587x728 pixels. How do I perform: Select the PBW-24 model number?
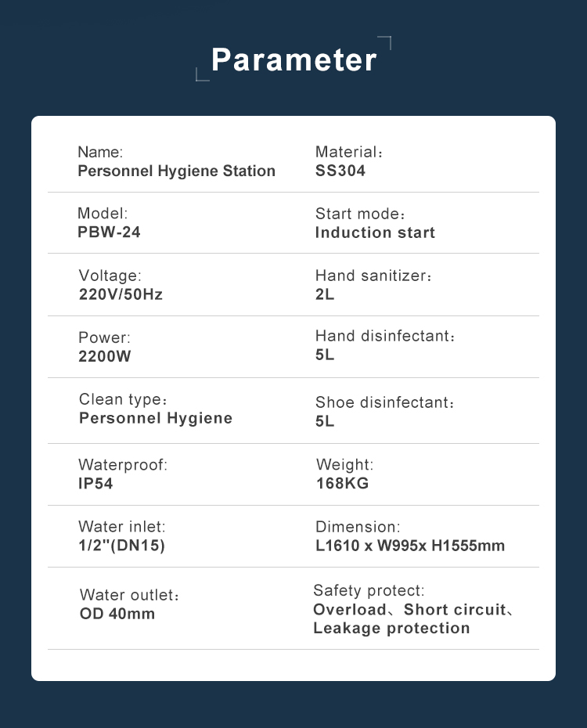pos(109,232)
